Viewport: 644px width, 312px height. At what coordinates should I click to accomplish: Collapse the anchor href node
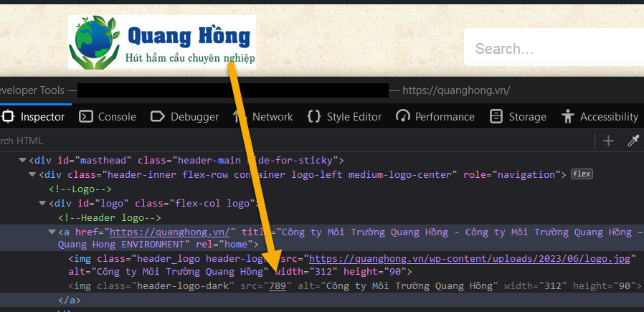pyautogui.click(x=52, y=232)
